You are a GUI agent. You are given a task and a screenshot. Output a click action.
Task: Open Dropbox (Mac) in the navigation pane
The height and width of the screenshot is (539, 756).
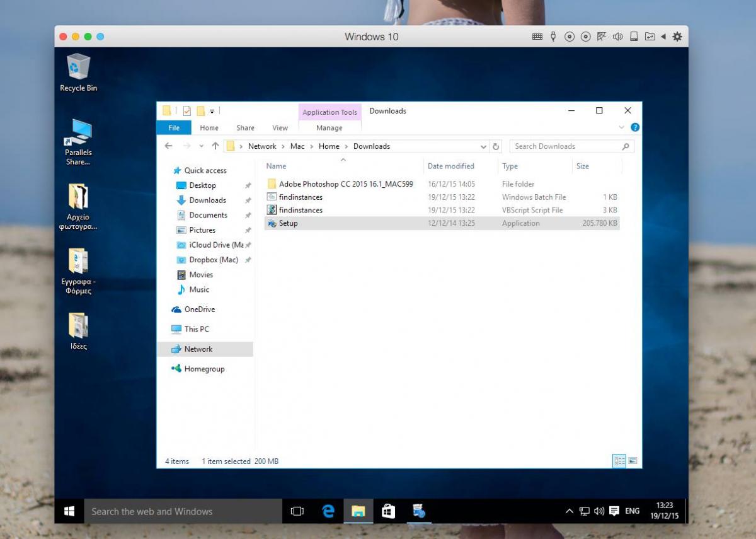(x=207, y=260)
